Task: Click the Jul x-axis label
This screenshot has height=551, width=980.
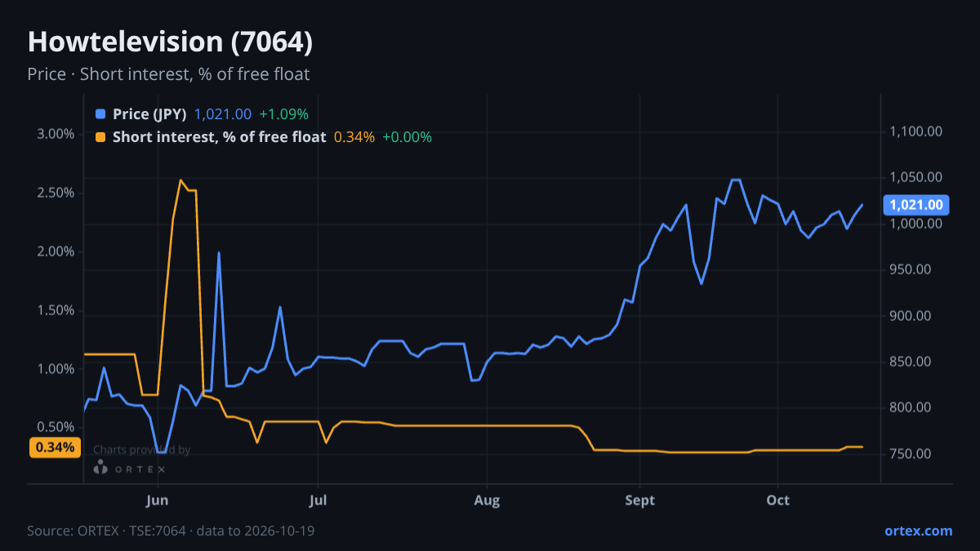Action: point(318,500)
